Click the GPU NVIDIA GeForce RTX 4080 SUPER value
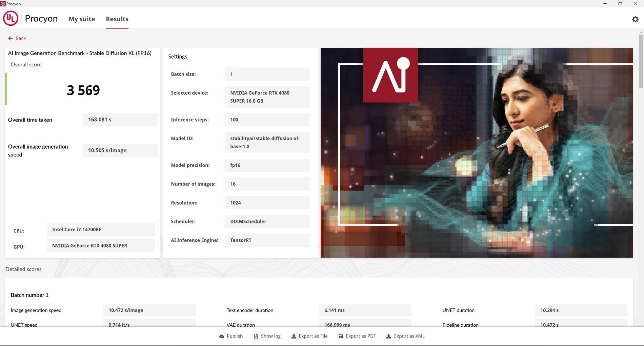Image resolution: width=644 pixels, height=346 pixels. [x=101, y=246]
